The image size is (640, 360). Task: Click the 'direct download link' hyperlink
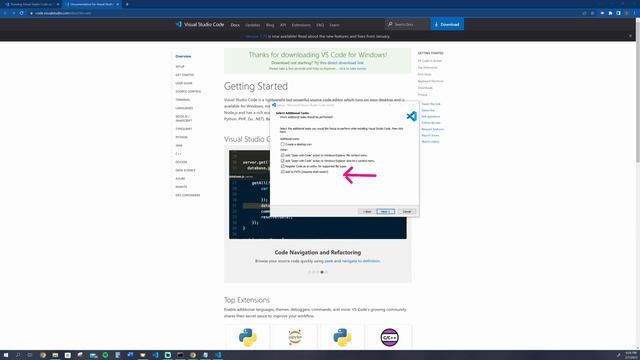coord(345,63)
